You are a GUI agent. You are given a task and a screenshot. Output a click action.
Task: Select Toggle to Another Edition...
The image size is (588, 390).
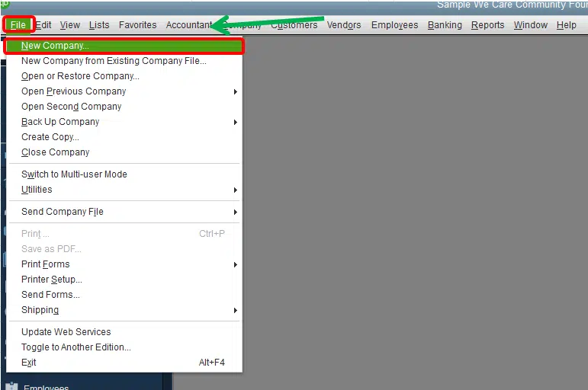point(124,347)
